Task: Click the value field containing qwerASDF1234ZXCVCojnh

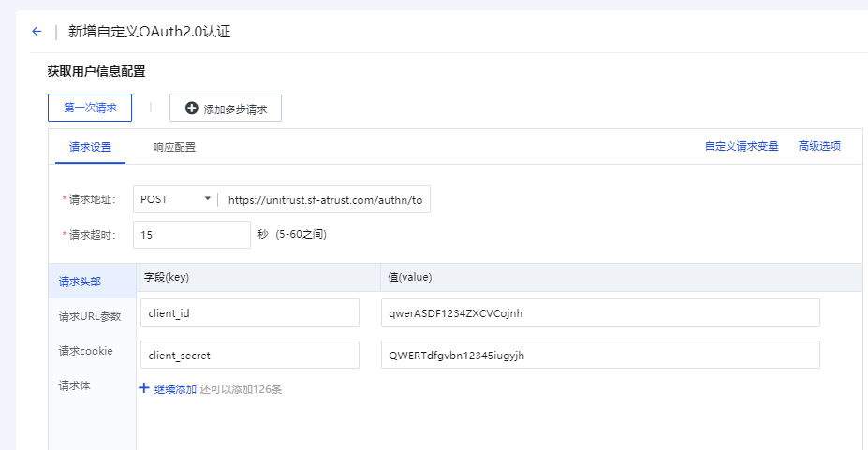Action: click(x=600, y=312)
